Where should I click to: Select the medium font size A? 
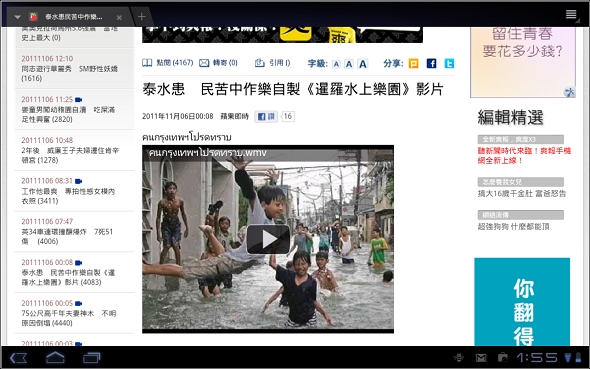(349, 64)
